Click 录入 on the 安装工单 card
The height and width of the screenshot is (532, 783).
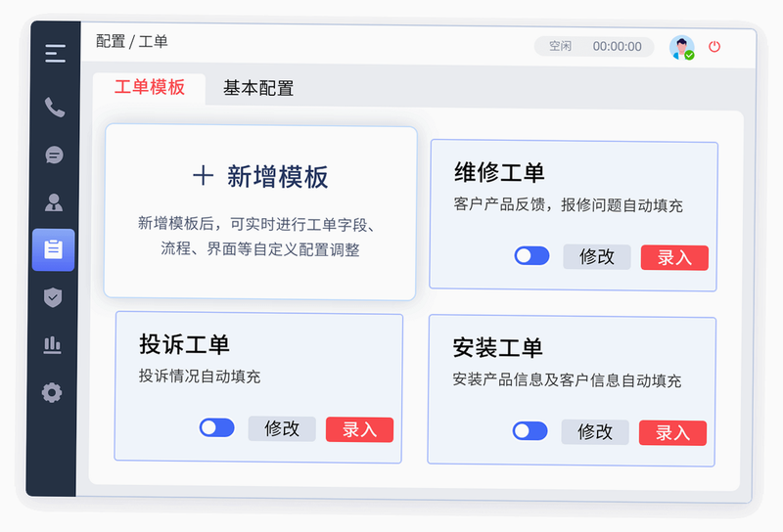click(x=672, y=432)
